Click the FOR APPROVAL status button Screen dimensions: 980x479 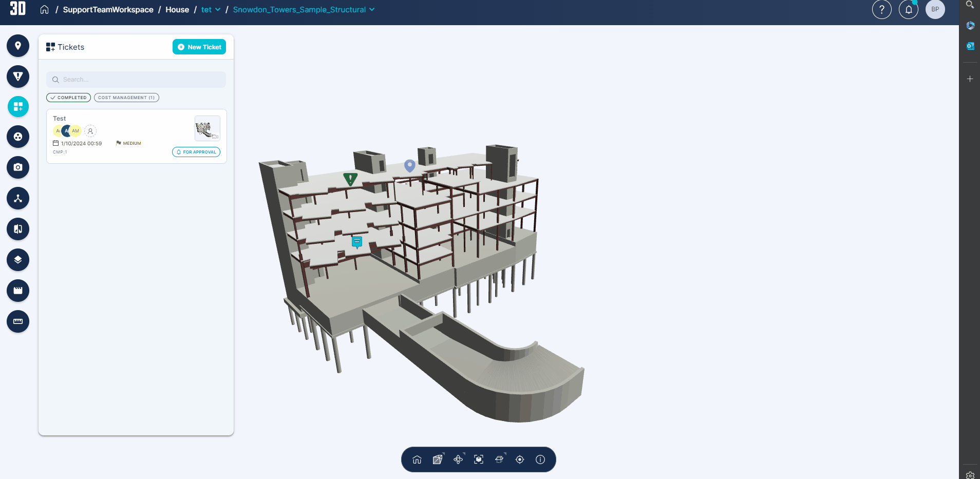coord(196,152)
